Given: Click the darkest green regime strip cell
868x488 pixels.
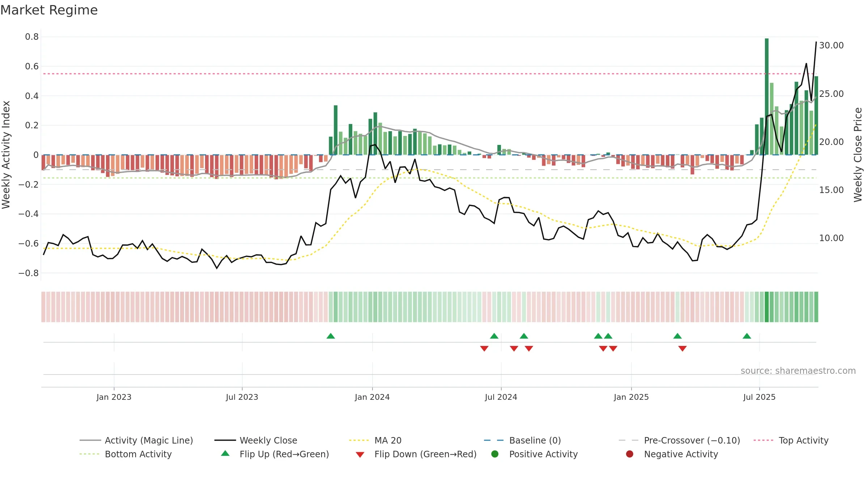Looking at the screenshot, I should 767,307.
